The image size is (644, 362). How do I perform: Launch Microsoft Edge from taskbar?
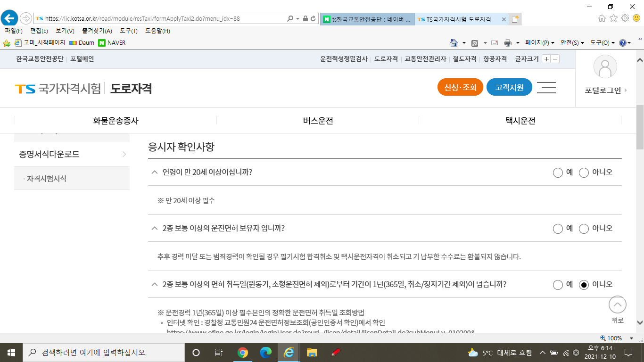(266, 352)
